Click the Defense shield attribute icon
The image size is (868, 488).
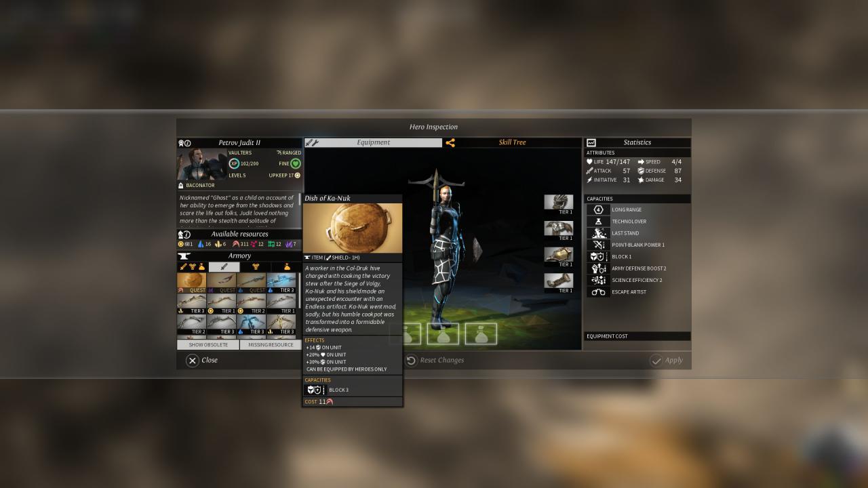tap(641, 171)
